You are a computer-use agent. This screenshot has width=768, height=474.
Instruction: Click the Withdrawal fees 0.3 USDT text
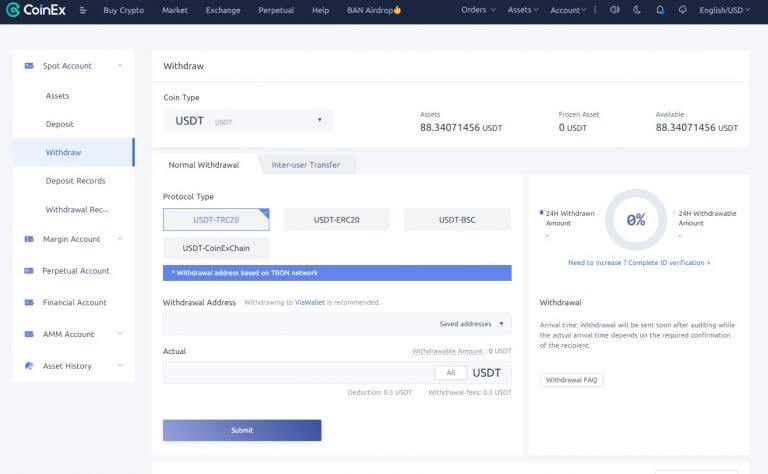point(470,392)
